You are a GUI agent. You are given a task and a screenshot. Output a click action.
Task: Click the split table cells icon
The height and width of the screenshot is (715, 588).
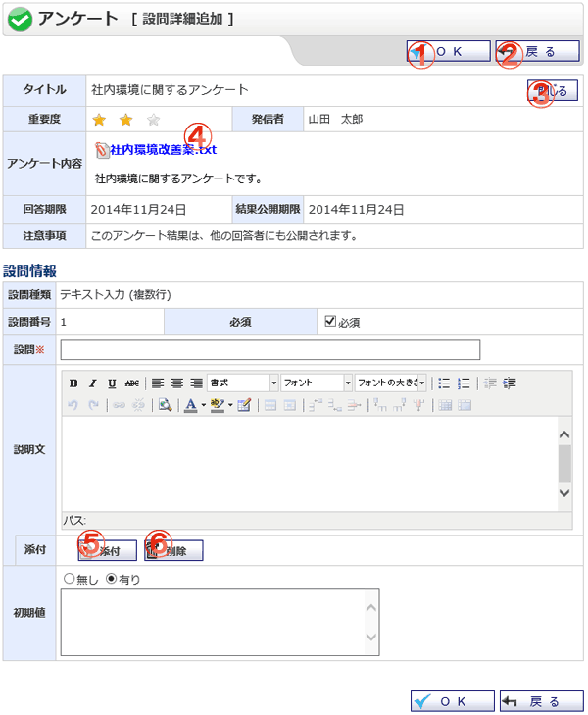pos(445,405)
